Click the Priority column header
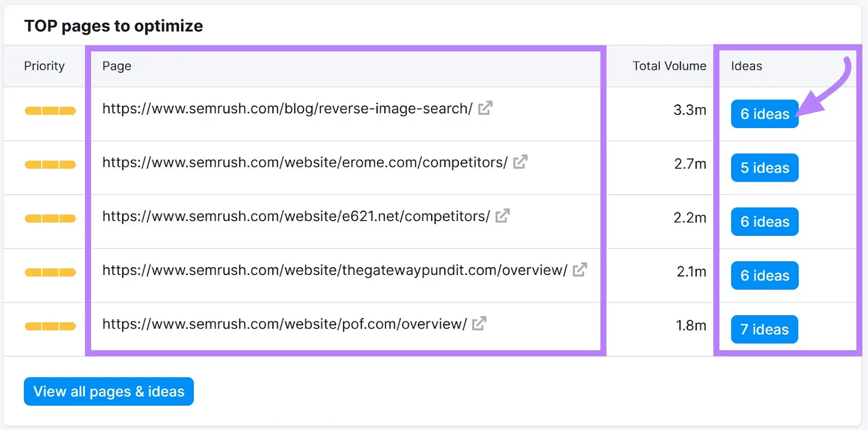Image resolution: width=868 pixels, height=430 pixels. [x=44, y=66]
